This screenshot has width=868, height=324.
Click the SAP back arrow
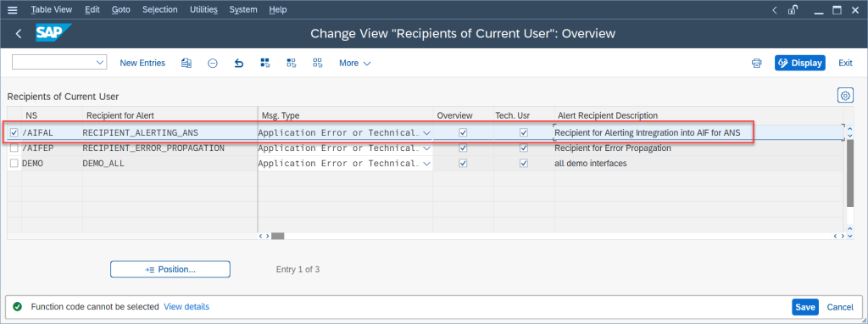pos(19,34)
